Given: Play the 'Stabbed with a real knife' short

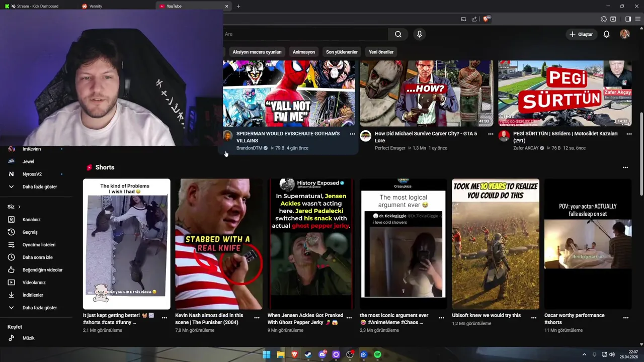Looking at the screenshot, I should (x=219, y=244).
